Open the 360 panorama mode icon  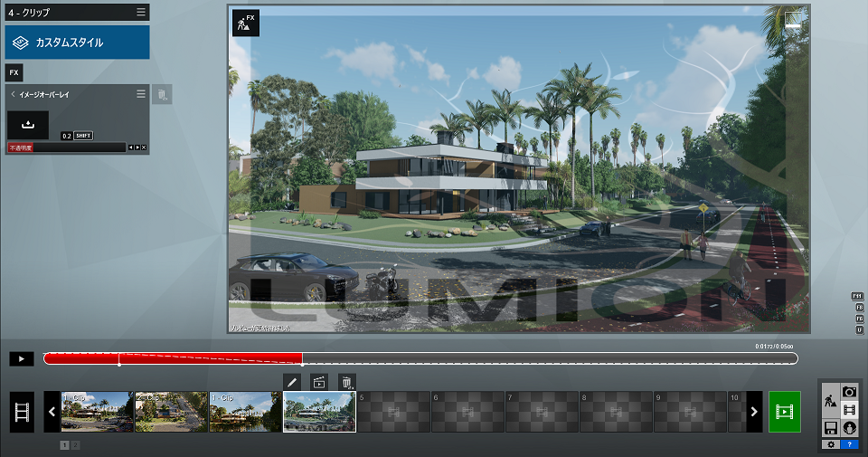pyautogui.click(x=849, y=428)
